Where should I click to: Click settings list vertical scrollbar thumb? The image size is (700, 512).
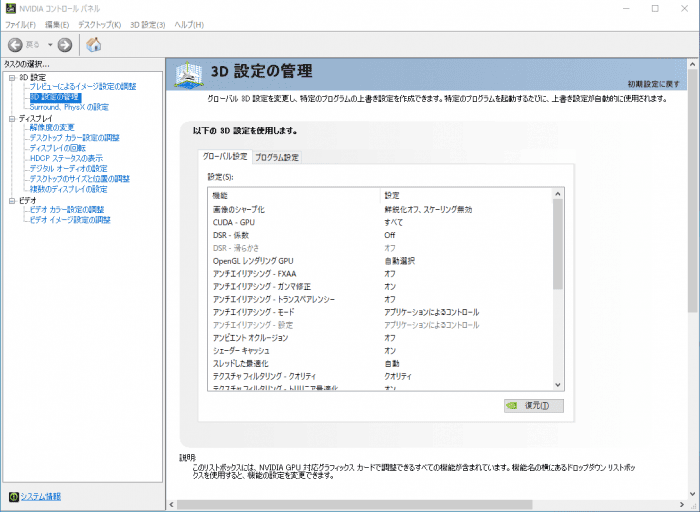point(558,244)
